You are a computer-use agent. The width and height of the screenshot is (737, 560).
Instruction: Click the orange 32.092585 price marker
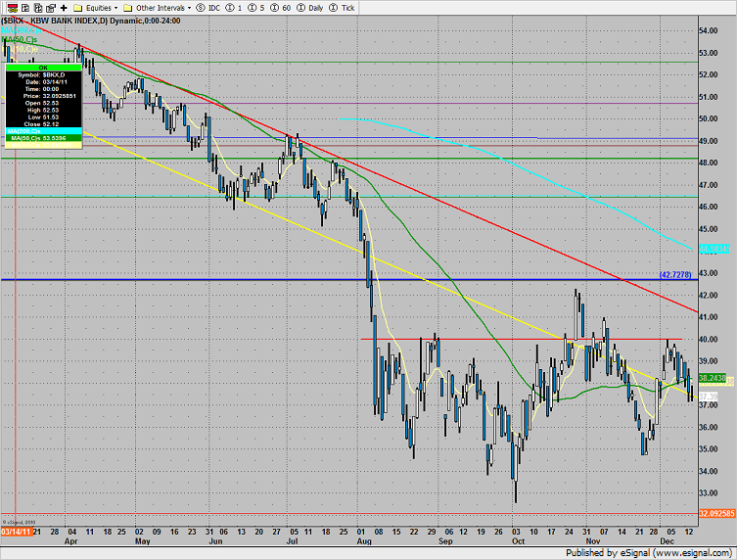click(x=717, y=513)
